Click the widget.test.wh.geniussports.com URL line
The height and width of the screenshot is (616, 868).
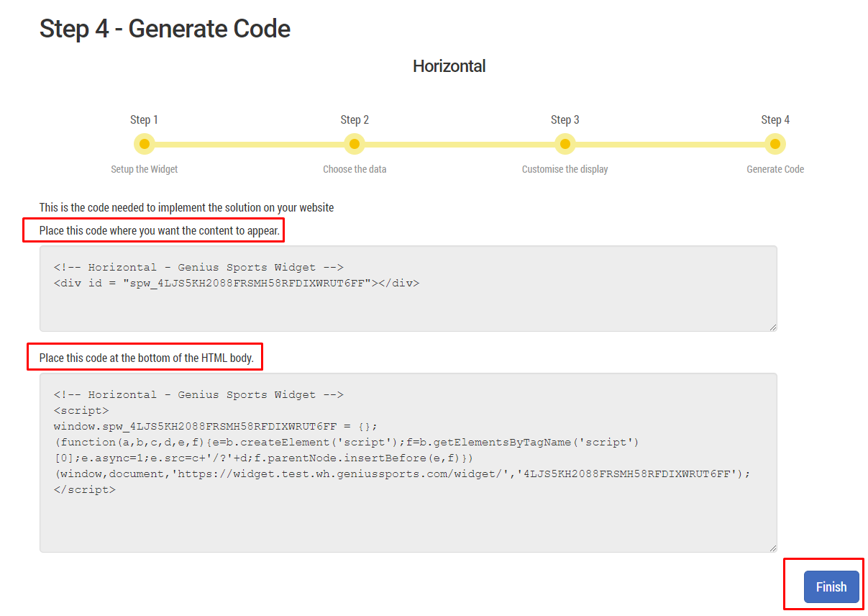coord(402,474)
